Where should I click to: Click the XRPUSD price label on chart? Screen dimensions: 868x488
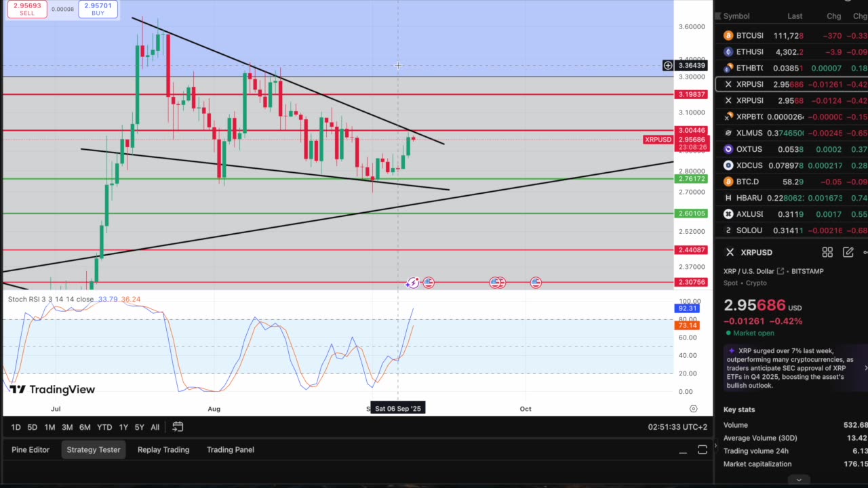[x=658, y=140]
